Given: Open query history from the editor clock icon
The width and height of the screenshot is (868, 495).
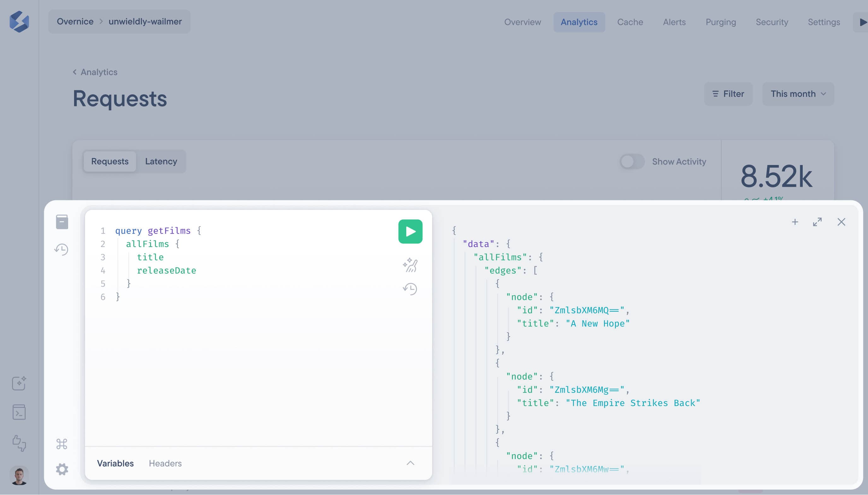Looking at the screenshot, I should [410, 289].
